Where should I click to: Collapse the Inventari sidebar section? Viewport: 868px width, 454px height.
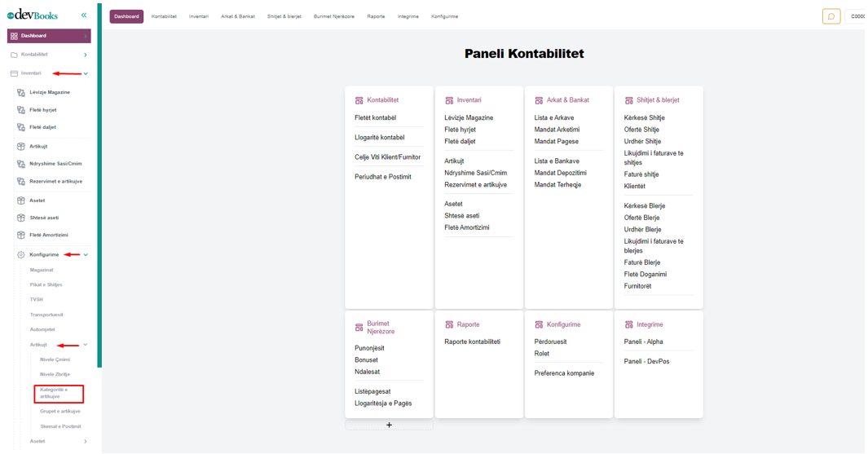tap(86, 73)
